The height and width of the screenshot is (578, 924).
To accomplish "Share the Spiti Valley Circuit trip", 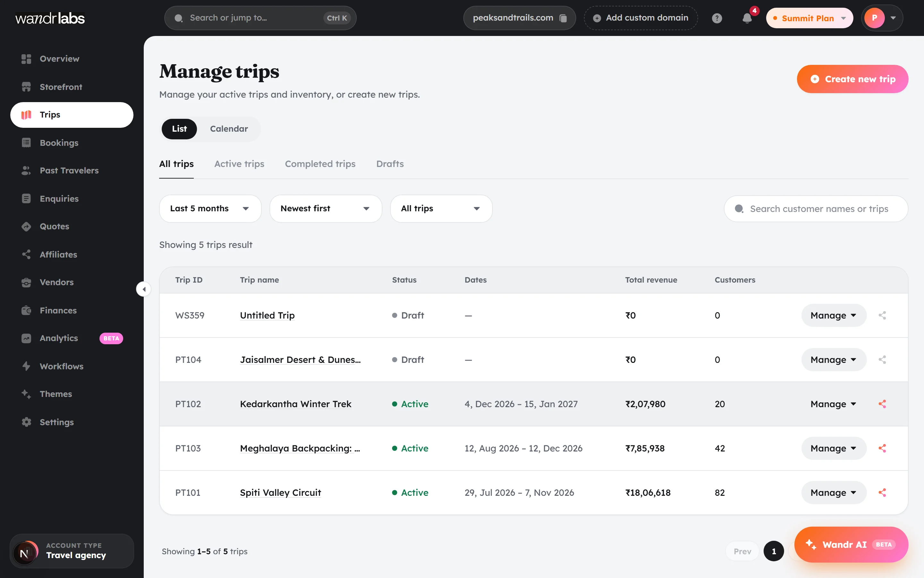I will (x=882, y=493).
